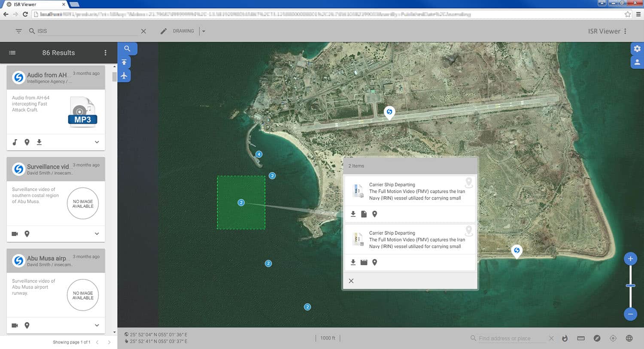Screen dimensions: 644x349
Task: Open the DRAWING tools dropdown arrow
Action: click(x=204, y=31)
